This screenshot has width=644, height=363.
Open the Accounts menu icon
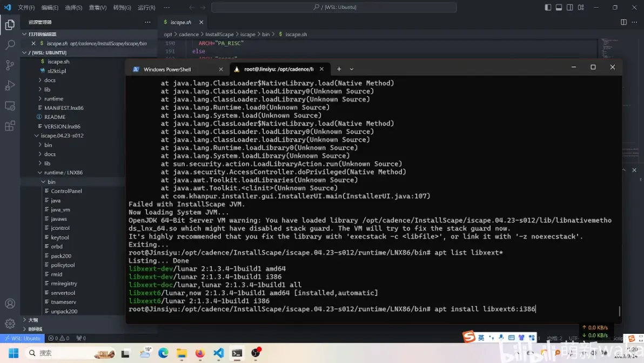click(x=10, y=304)
